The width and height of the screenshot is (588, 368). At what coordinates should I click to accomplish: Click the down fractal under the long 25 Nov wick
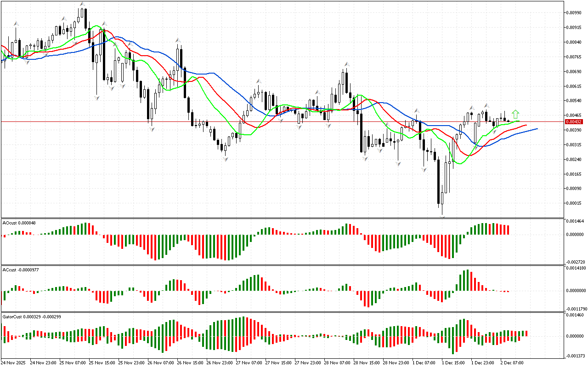click(97, 98)
